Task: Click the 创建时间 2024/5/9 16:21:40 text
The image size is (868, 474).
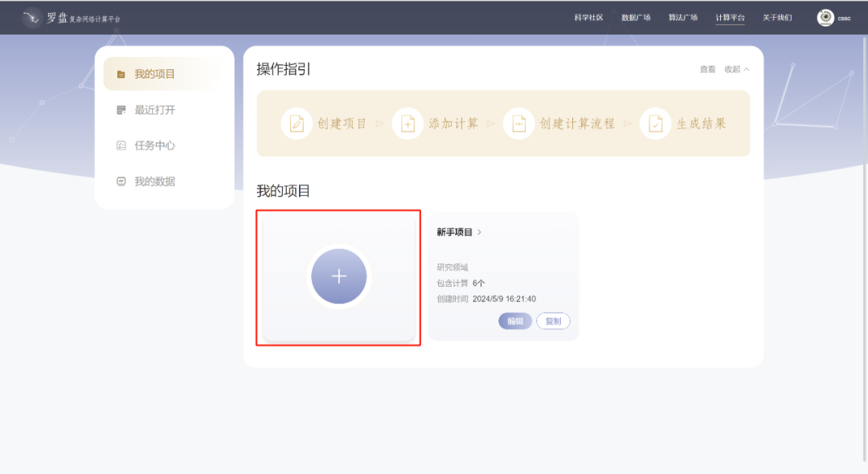Action: tap(486, 299)
